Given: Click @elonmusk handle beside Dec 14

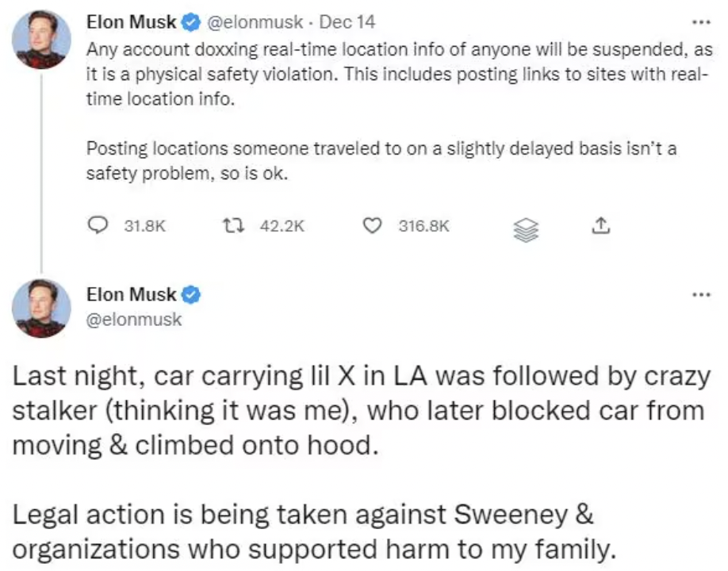Looking at the screenshot, I should (x=255, y=21).
